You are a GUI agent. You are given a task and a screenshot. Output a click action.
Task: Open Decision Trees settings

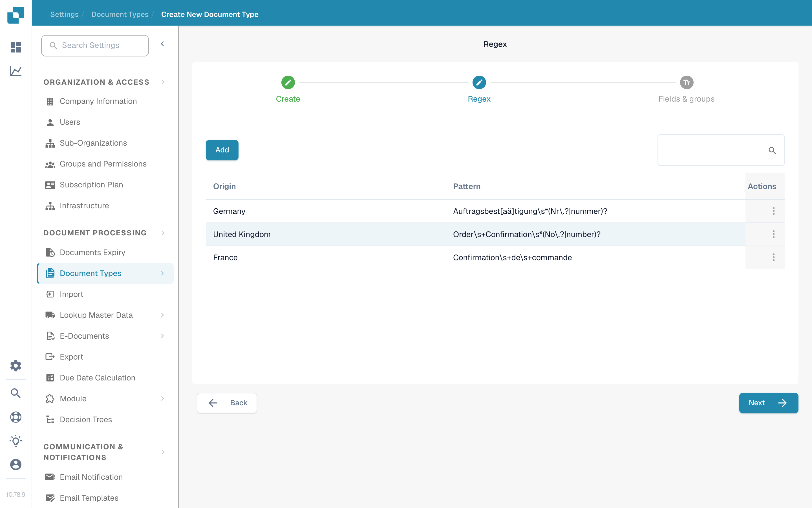pyautogui.click(x=105, y=419)
